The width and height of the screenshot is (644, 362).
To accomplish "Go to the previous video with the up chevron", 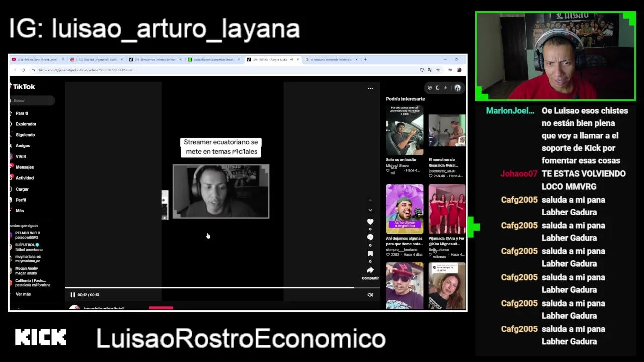I will pyautogui.click(x=370, y=200).
